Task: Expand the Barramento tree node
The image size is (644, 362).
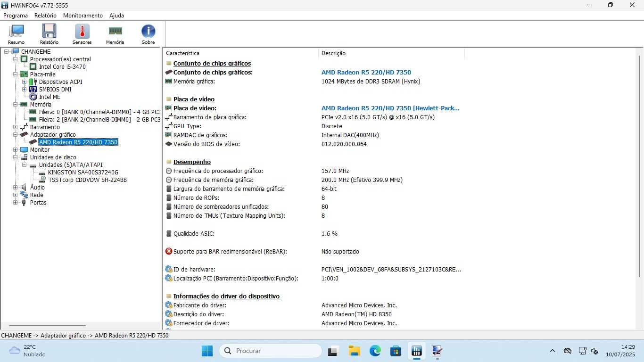Action: pos(15,127)
